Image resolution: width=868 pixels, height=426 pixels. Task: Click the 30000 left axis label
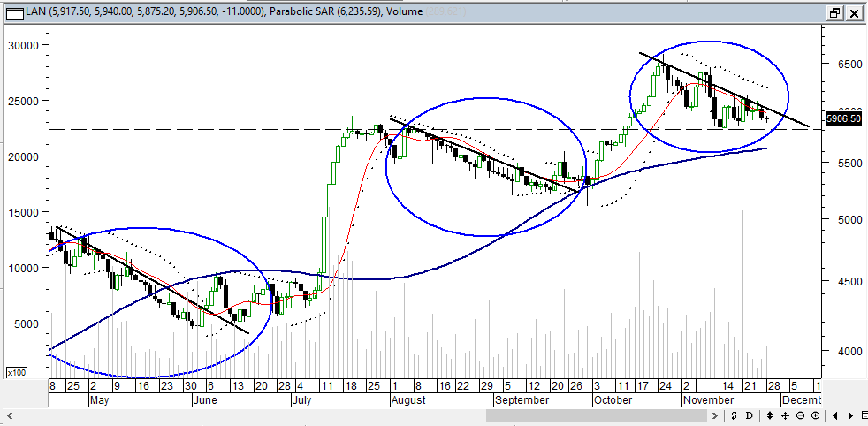click(x=24, y=45)
